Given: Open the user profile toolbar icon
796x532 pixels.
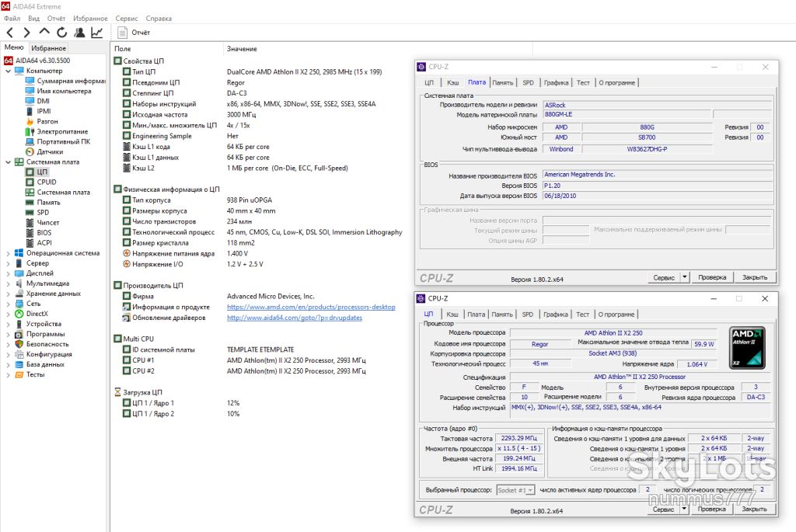Looking at the screenshot, I should tap(79, 33).
